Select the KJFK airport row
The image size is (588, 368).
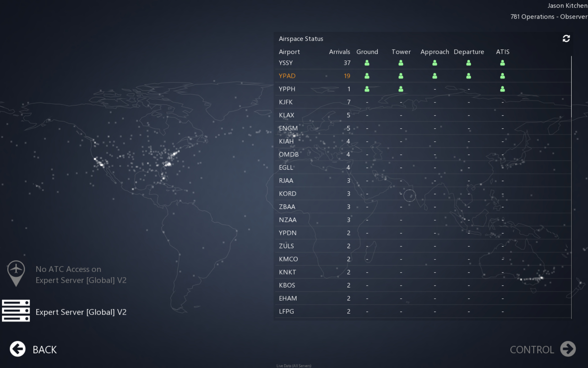coord(286,102)
